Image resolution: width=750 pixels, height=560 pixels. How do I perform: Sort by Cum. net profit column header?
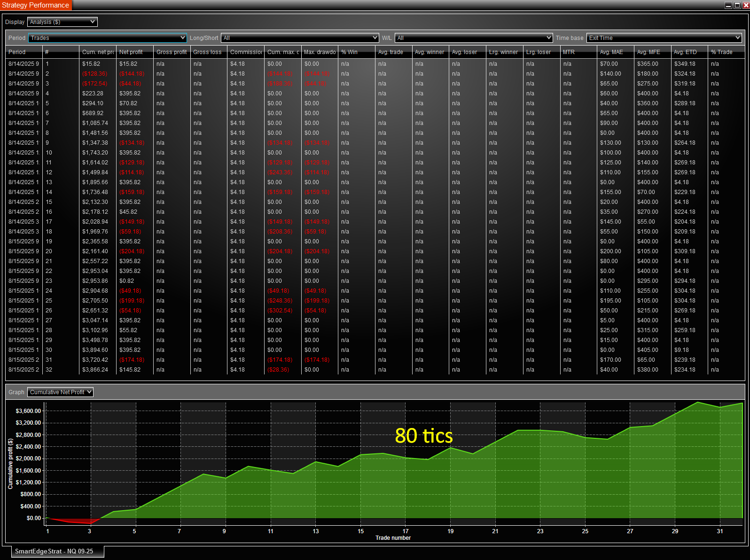tap(98, 52)
